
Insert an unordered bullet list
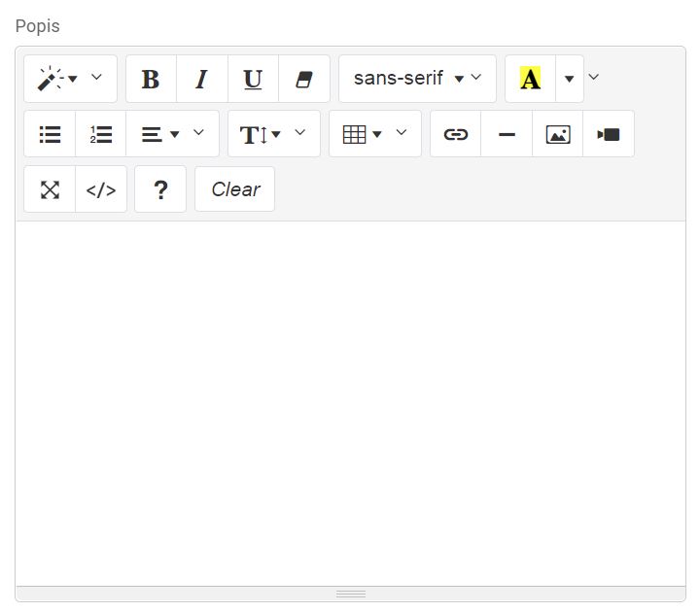(50, 134)
